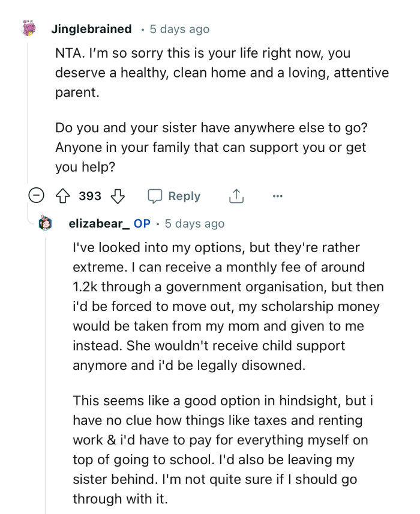Screen dimensions: 420x514
Task: Click the share arrow icon
Action: point(236,196)
